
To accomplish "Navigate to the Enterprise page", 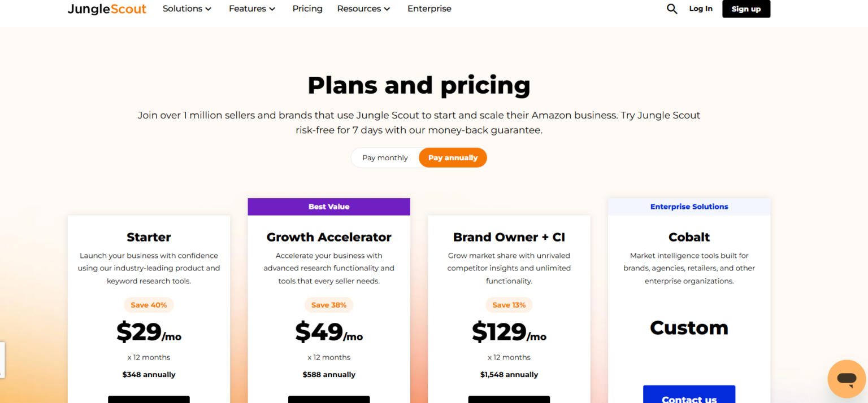I will 429,9.
